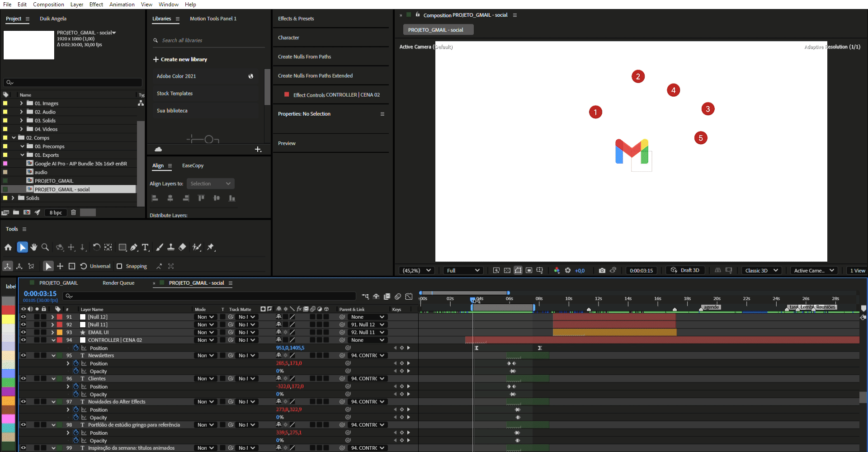Screen dimensions: 868x452
Task: Select the Orbit camera tool
Action: pos(60,247)
